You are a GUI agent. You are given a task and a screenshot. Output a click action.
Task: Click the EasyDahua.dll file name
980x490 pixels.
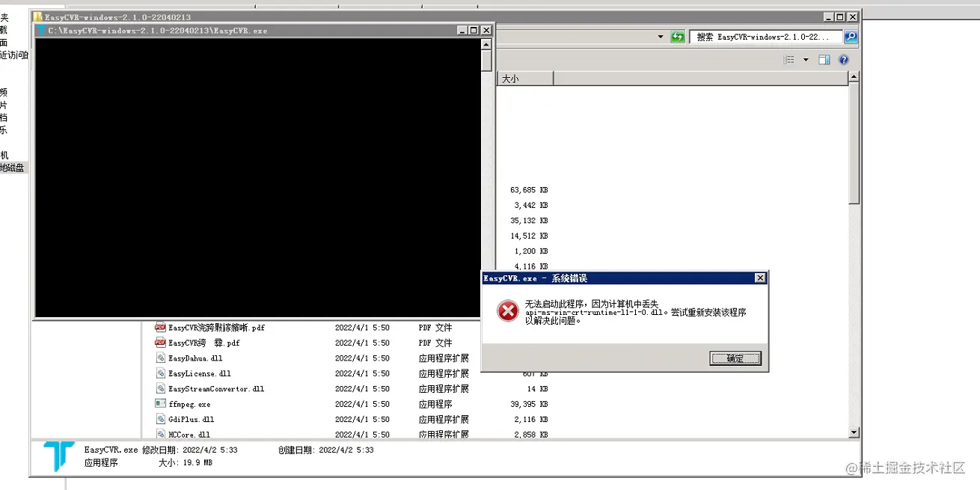195,358
